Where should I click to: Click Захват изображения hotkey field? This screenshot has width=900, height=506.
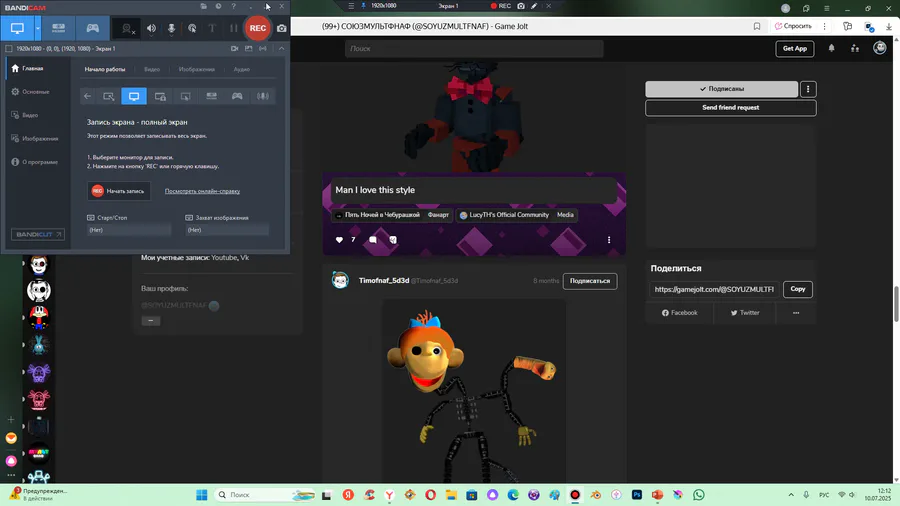click(x=227, y=230)
